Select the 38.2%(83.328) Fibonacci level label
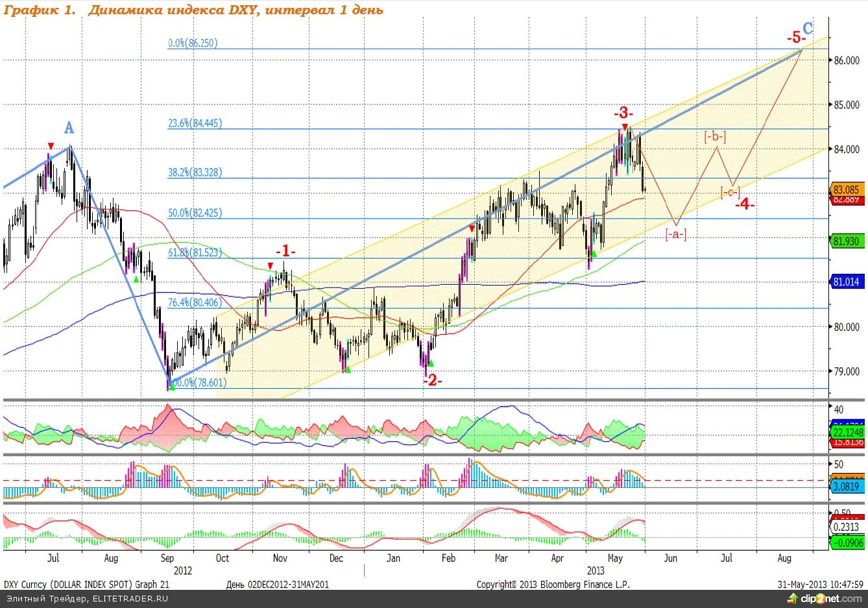 (195, 173)
